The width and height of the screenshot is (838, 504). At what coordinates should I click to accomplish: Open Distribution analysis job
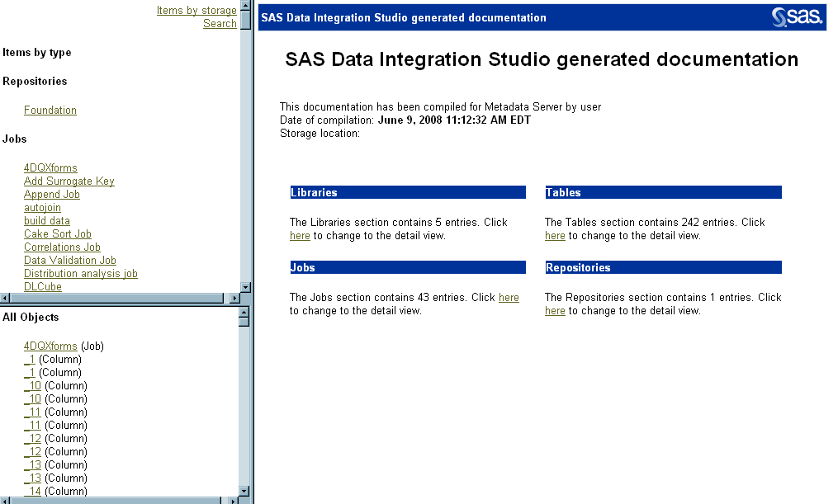(x=81, y=274)
